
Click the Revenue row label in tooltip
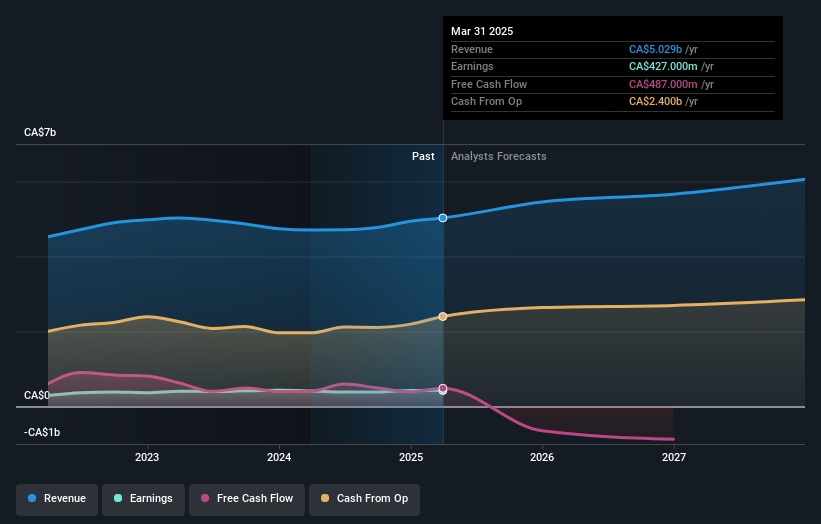[472, 49]
